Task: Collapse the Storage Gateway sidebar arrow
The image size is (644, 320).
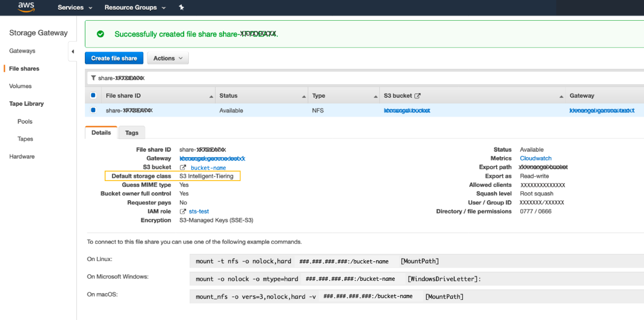Action: coord(73,51)
